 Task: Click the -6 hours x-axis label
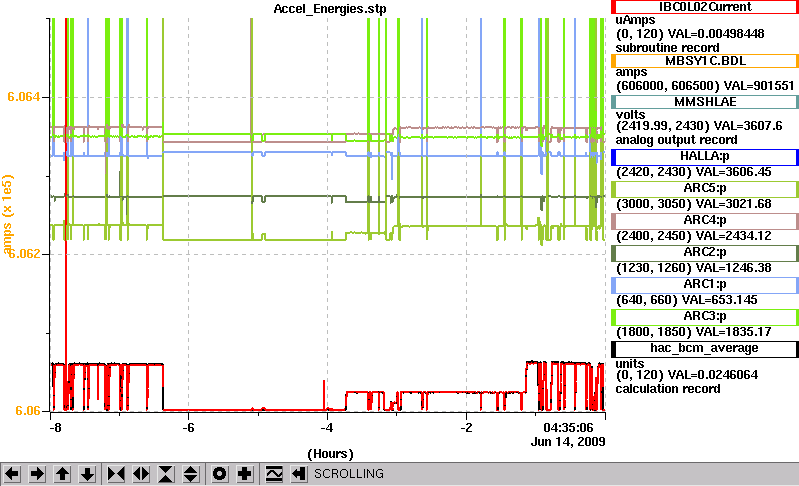pyautogui.click(x=189, y=428)
